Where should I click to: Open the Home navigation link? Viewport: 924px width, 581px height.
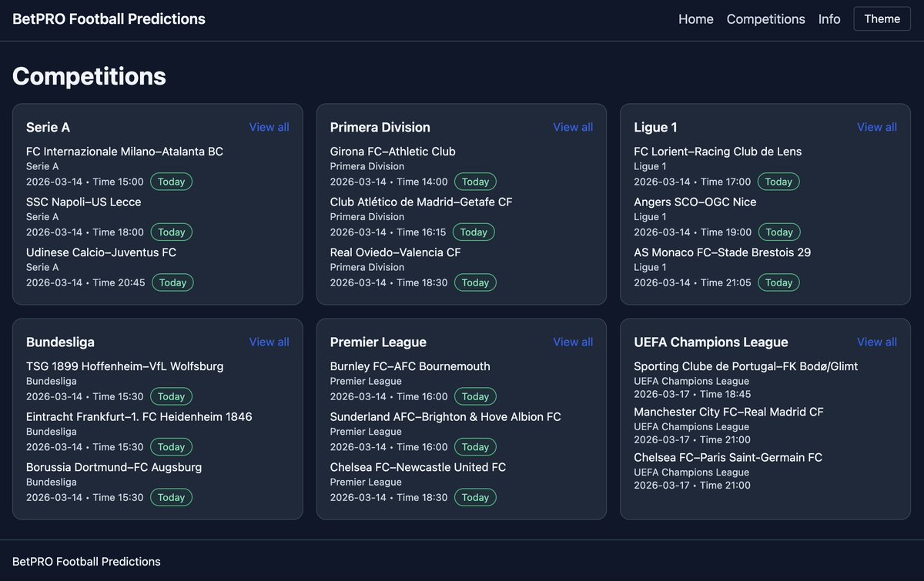[696, 19]
